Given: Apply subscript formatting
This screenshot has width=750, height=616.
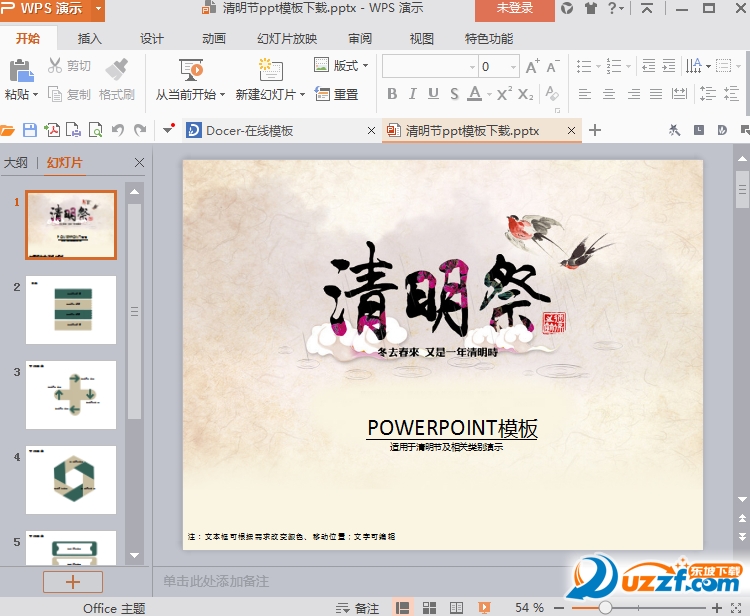Looking at the screenshot, I should click(525, 94).
